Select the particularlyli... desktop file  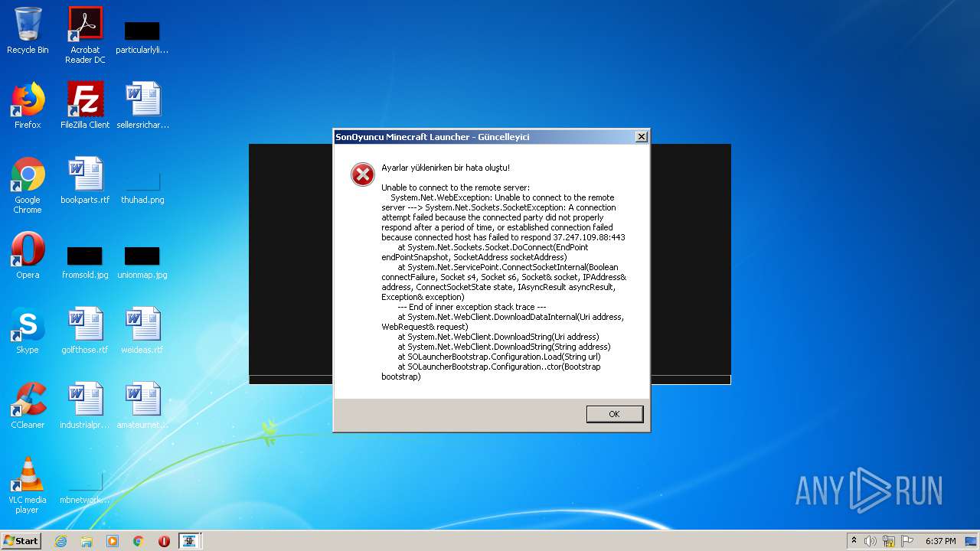[x=142, y=37]
